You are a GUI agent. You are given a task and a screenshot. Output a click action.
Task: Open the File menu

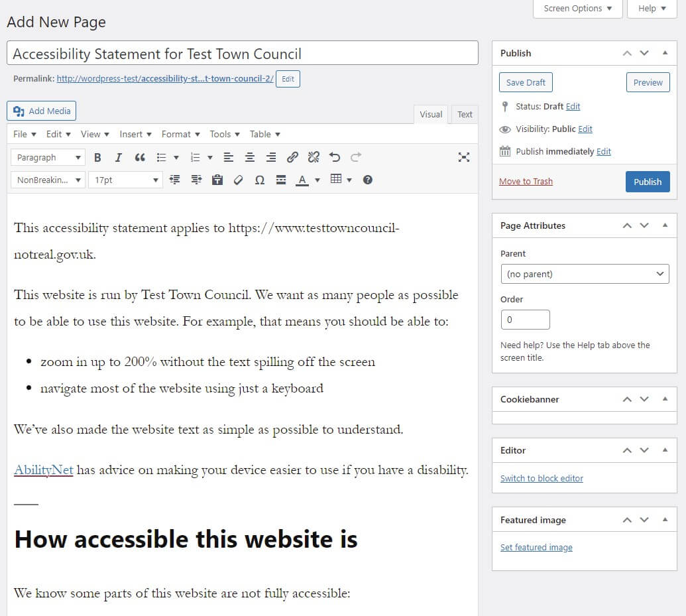tap(25, 134)
